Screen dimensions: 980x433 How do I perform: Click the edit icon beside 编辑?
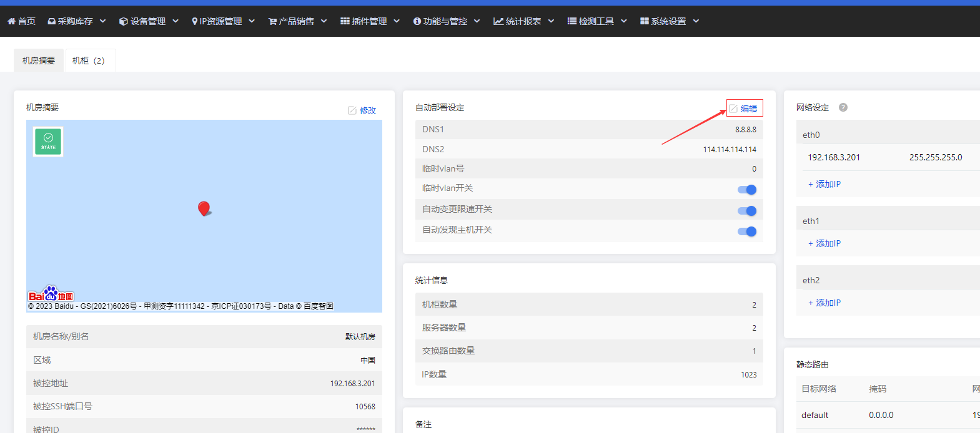tap(733, 109)
